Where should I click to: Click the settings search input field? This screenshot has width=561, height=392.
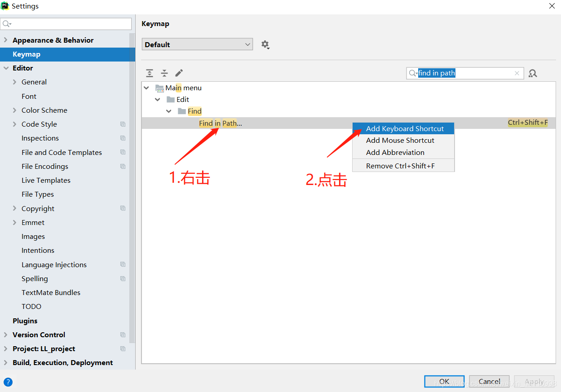point(66,24)
